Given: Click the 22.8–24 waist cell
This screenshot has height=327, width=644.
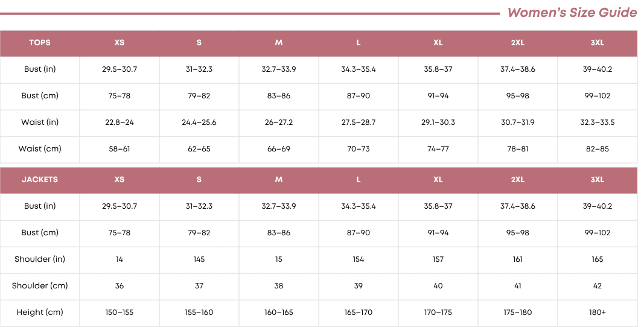Looking at the screenshot, I should pyautogui.click(x=120, y=122).
